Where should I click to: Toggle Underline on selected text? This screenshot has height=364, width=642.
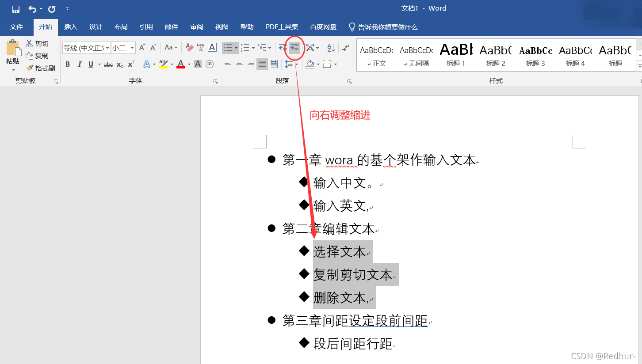[90, 64]
